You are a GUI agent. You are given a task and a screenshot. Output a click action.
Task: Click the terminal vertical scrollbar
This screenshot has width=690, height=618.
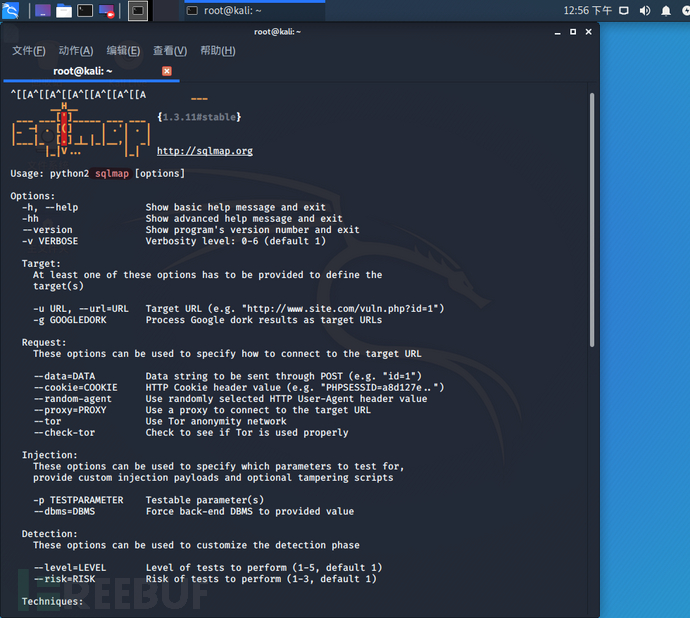click(592, 220)
